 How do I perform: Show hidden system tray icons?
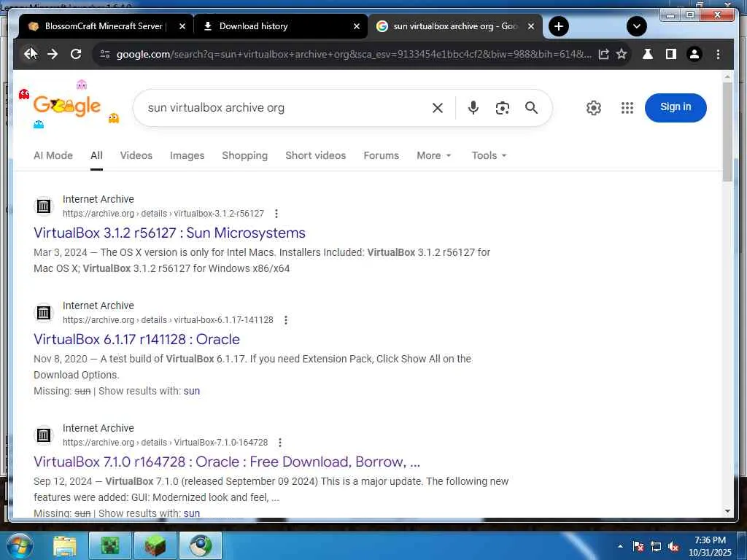(620, 546)
